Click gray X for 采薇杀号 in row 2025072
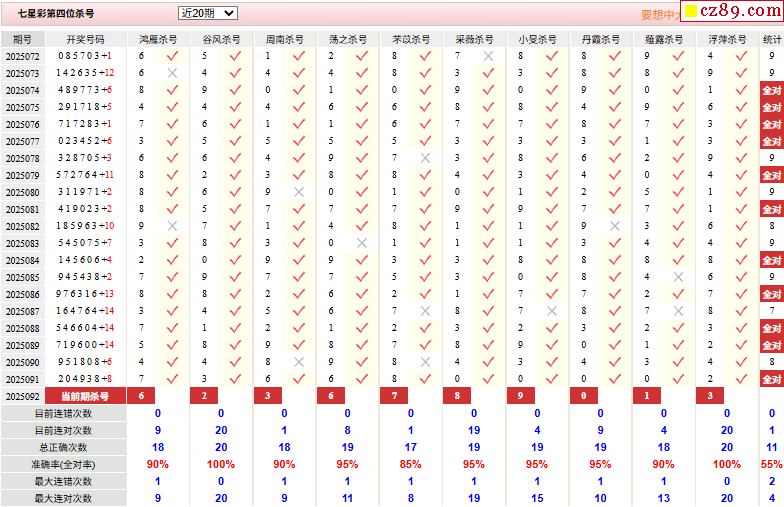 488,56
